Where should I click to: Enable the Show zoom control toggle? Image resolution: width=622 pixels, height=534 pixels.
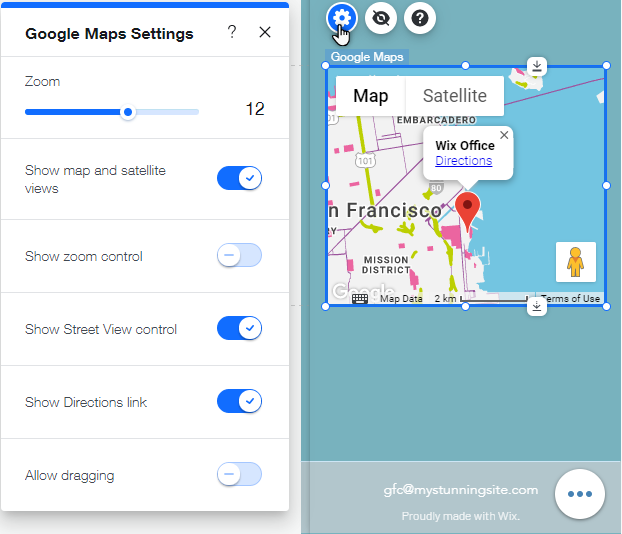click(x=239, y=256)
